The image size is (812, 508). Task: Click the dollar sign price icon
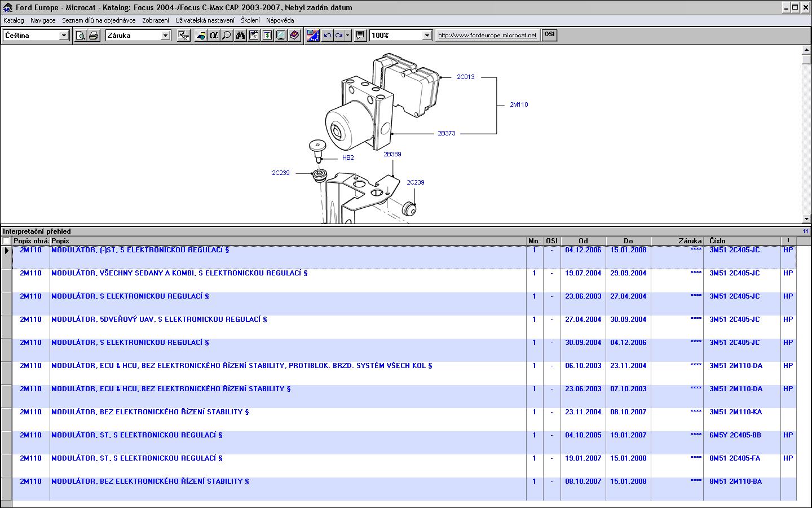coord(267,36)
